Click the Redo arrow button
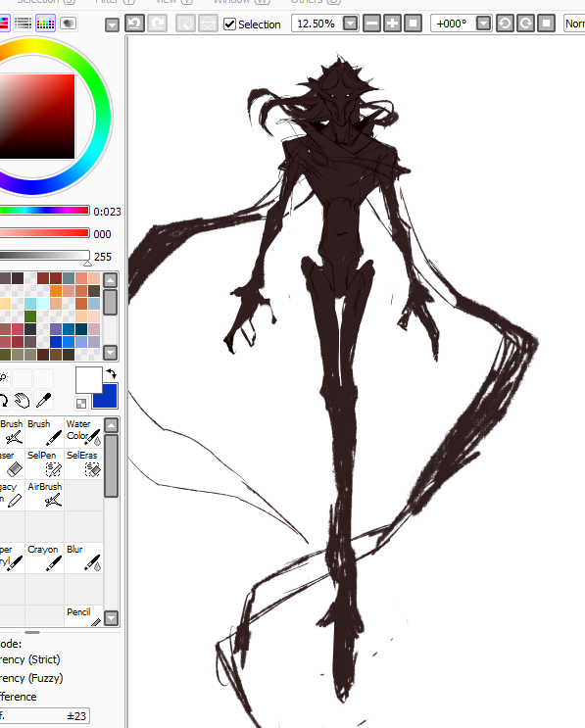 point(157,24)
